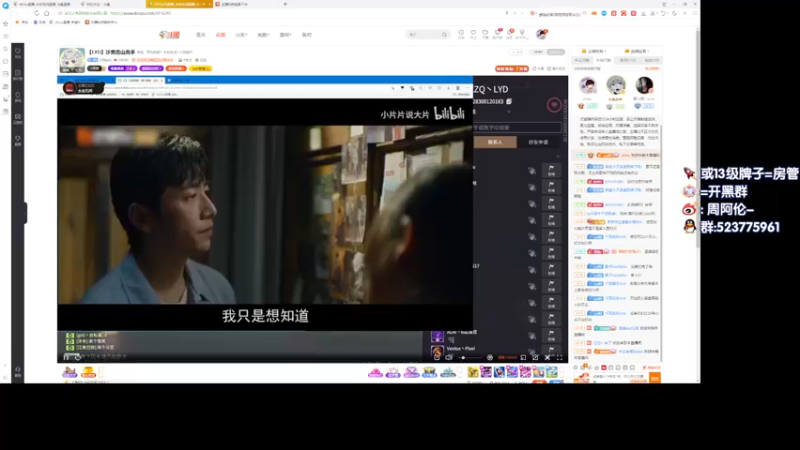Click the heart icon in Douyu dark sidebar
Viewport: 800px width, 450px height.
click(x=18, y=53)
